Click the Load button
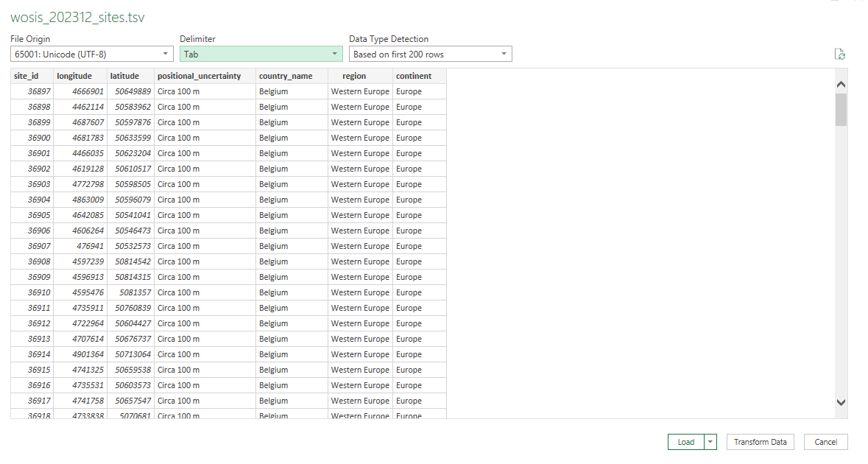 [685, 442]
